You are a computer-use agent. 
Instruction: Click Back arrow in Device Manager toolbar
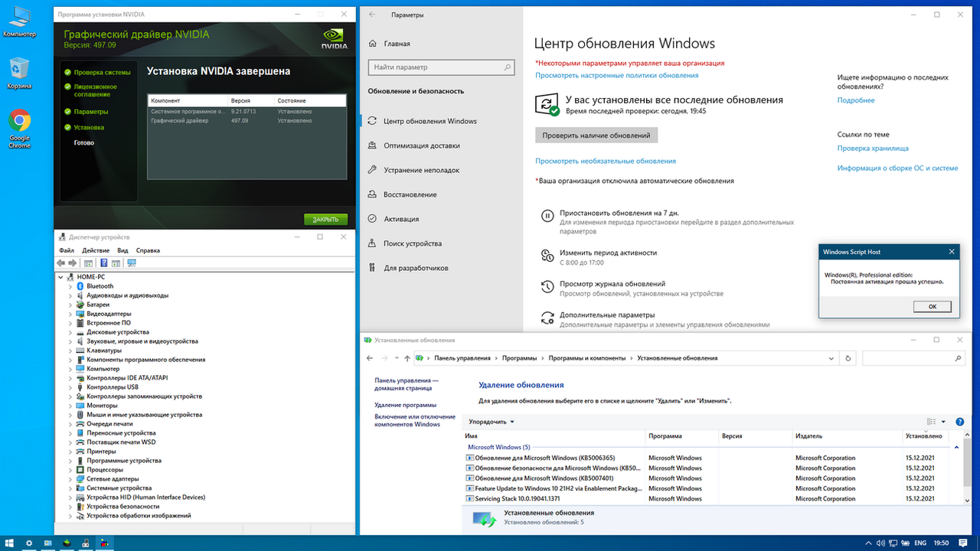[x=61, y=262]
